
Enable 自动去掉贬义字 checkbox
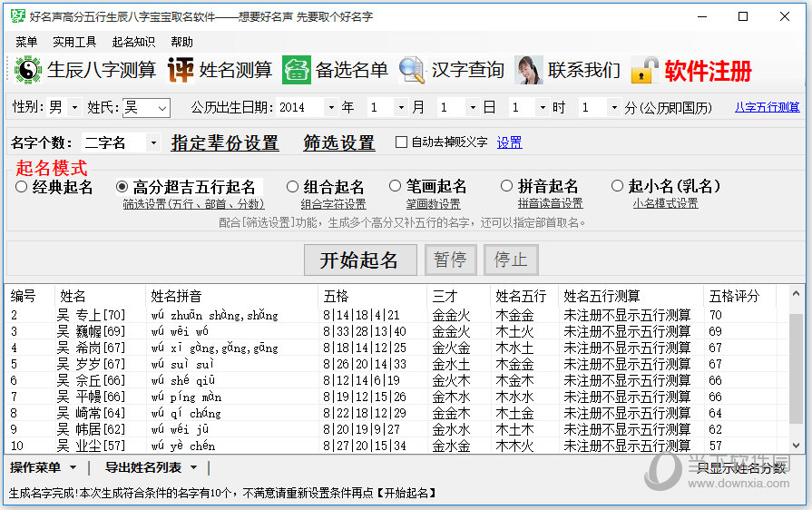click(x=401, y=142)
